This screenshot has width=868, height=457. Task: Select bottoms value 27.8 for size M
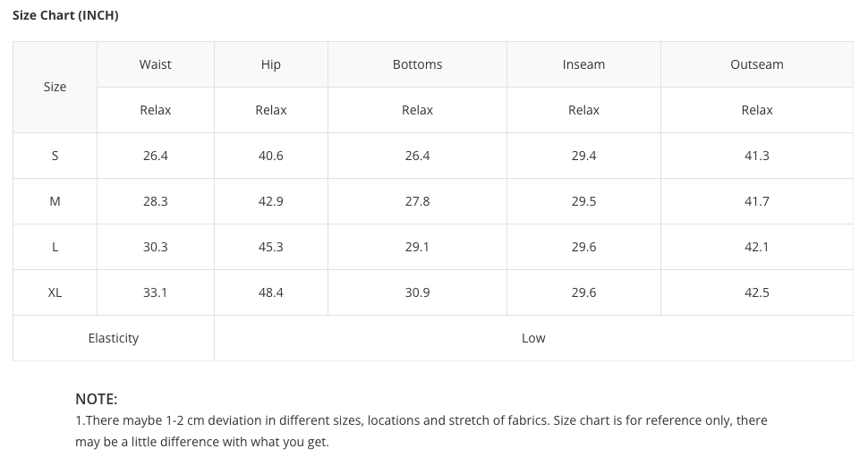coord(417,201)
